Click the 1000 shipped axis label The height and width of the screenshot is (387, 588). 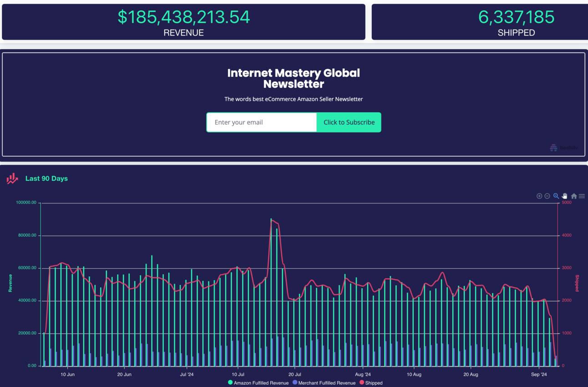tap(567, 333)
